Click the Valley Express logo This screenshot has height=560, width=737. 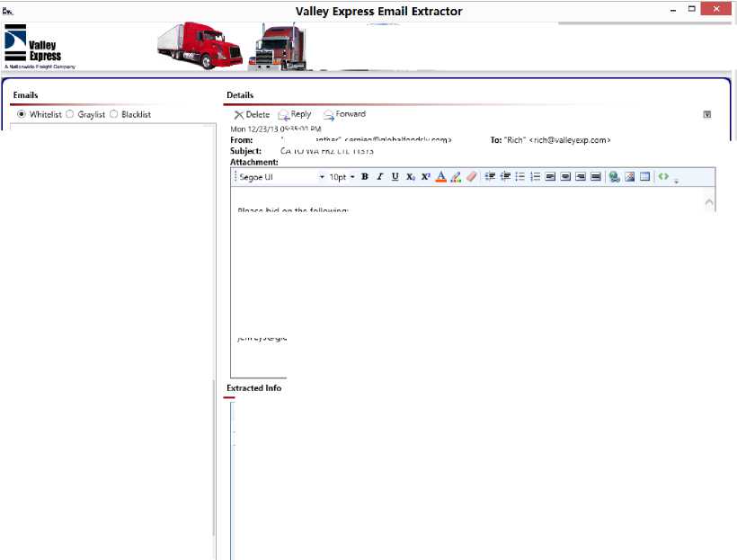pos(40,47)
